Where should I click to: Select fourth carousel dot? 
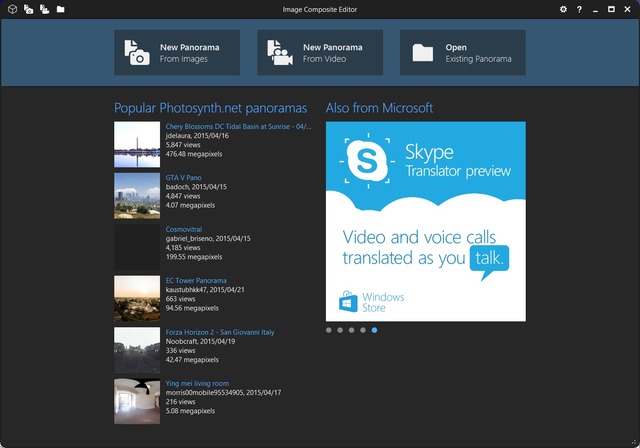pos(363,330)
